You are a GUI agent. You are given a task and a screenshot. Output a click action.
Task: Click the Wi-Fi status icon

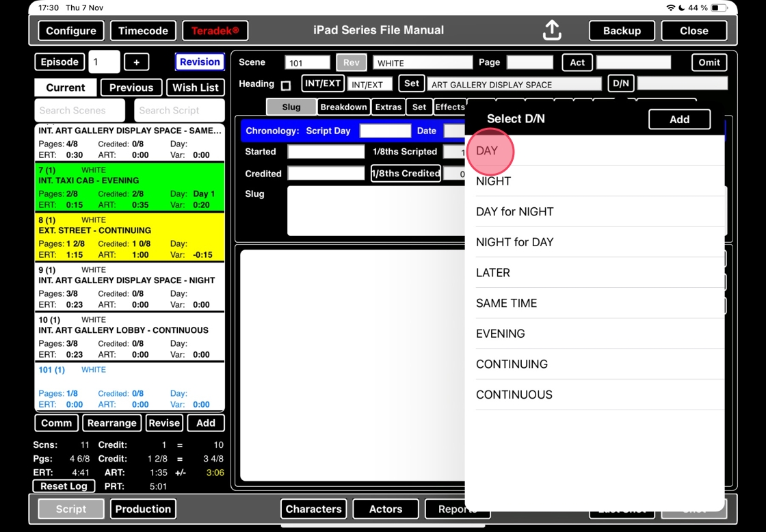pyautogui.click(x=671, y=8)
